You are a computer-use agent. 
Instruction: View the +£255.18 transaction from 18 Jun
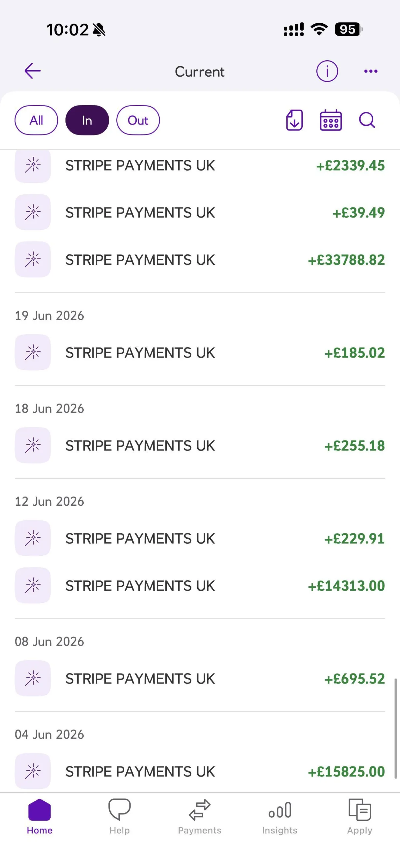click(200, 445)
